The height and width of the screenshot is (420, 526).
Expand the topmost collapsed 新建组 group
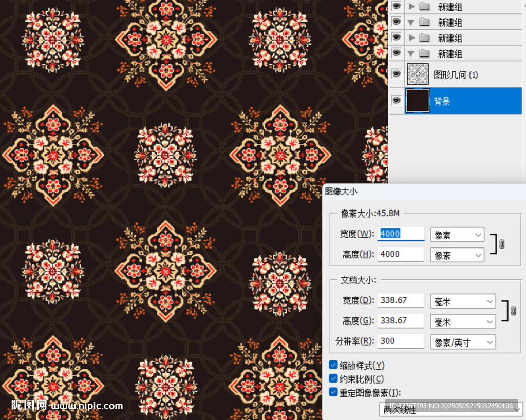click(411, 7)
